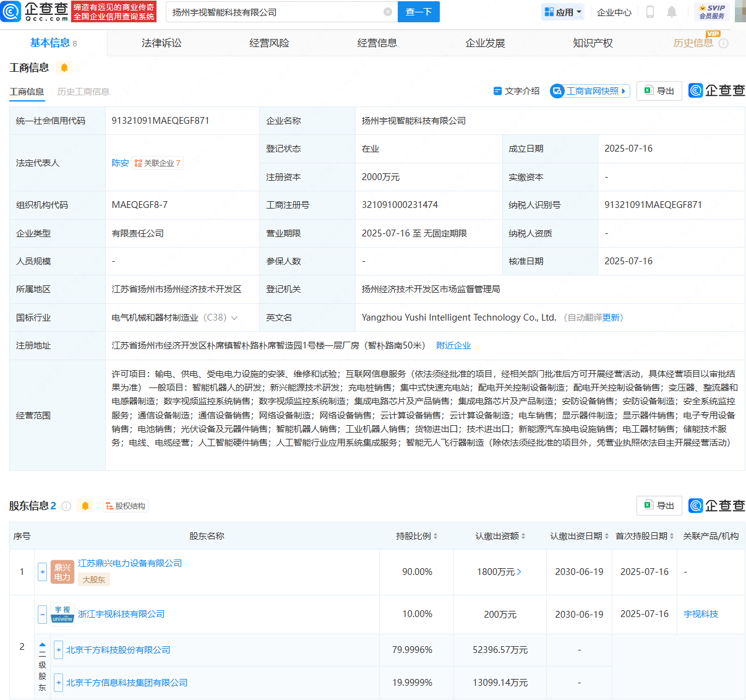Open 股权结构 button
Viewport: 746px width, 700px height.
[x=126, y=506]
